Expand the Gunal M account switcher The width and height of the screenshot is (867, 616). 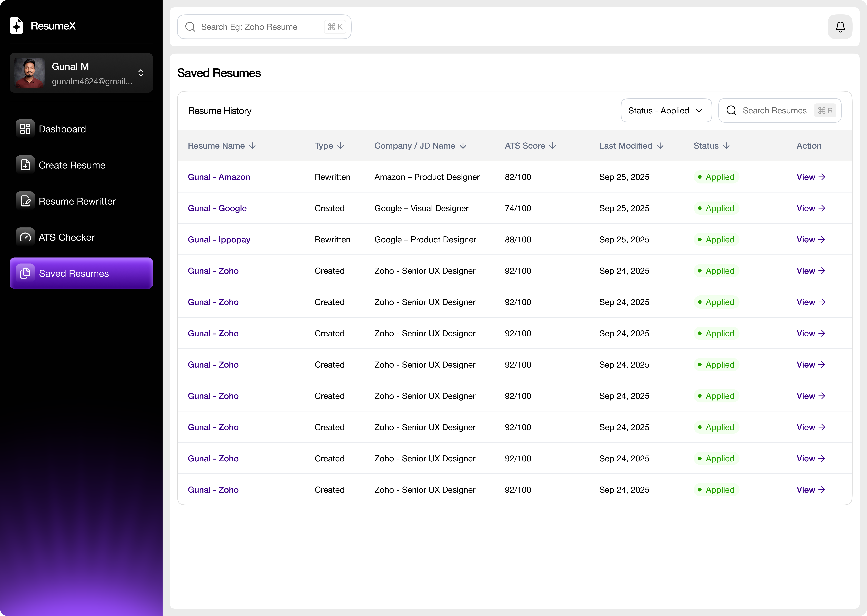pyautogui.click(x=141, y=73)
